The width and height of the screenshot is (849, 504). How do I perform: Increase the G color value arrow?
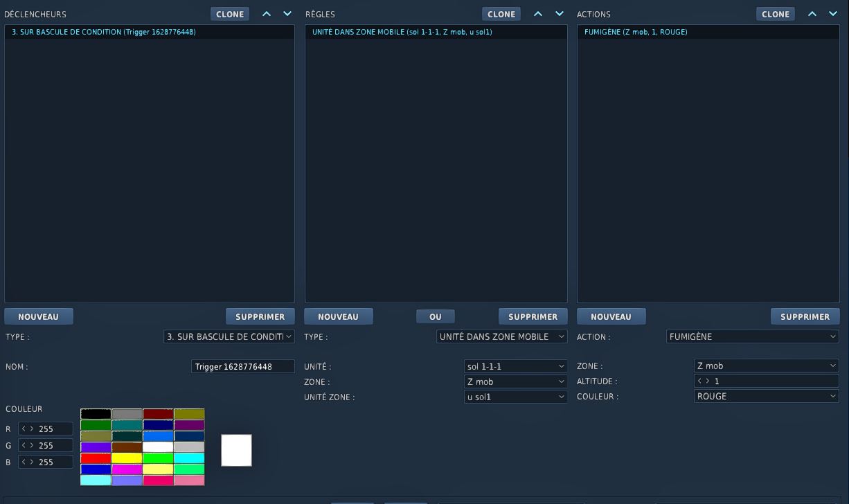pos(32,446)
